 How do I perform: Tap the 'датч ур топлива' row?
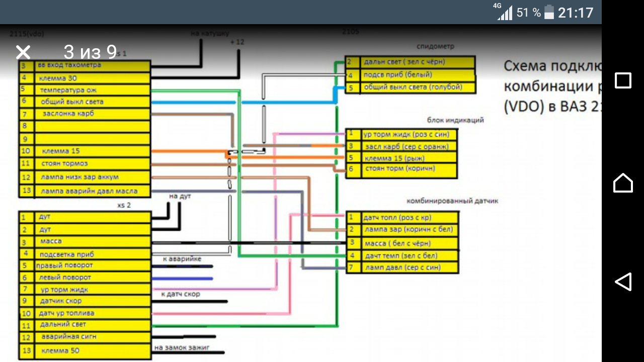(x=85, y=313)
